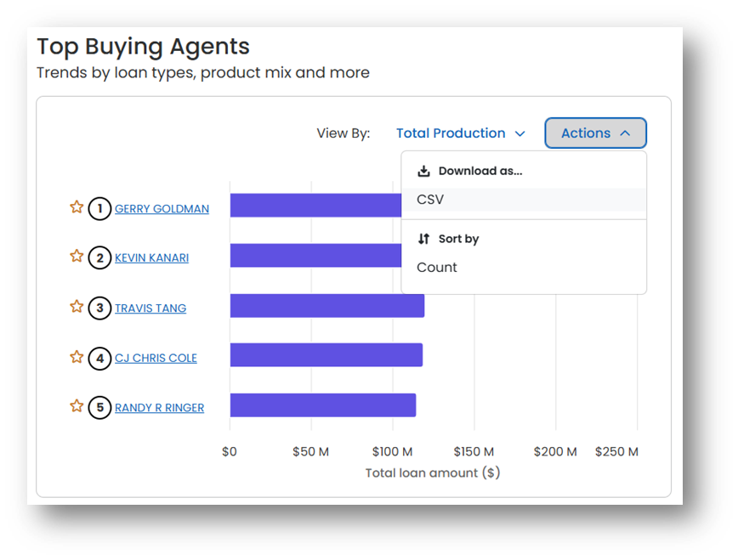The height and width of the screenshot is (560, 738).
Task: Click the download icon in the Actions menu
Action: coord(423,171)
